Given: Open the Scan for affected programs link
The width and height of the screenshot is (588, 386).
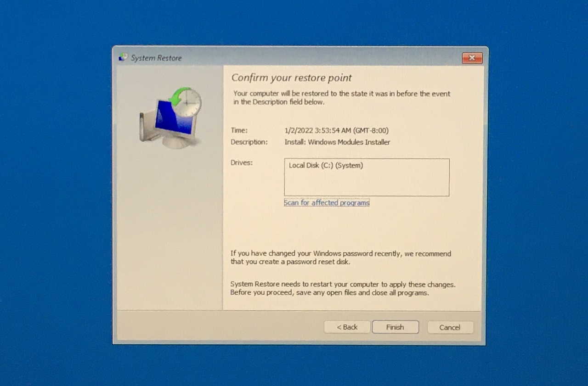Looking at the screenshot, I should pos(327,202).
